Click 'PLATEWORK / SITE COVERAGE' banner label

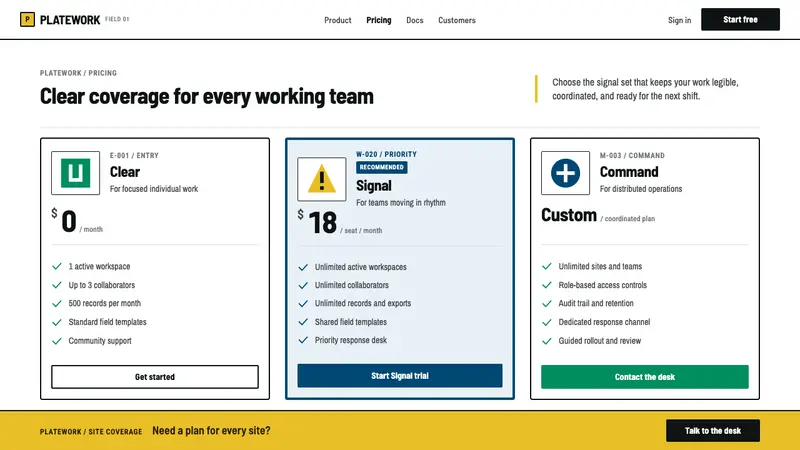[91, 432]
